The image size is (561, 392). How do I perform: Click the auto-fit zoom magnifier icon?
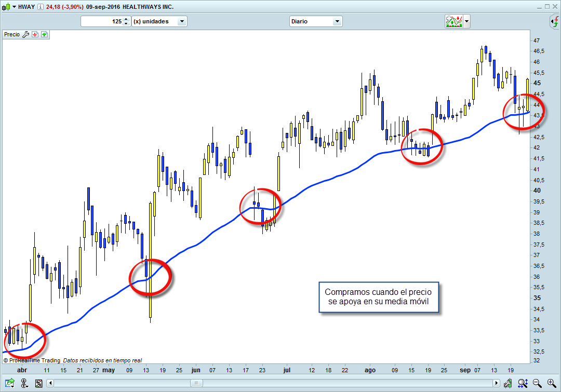click(522, 383)
